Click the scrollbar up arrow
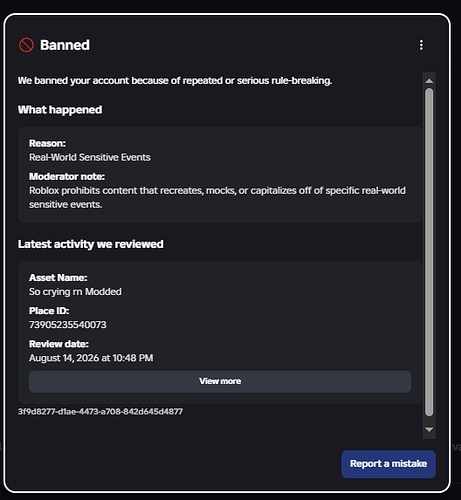The height and width of the screenshot is (500, 461). tap(429, 81)
